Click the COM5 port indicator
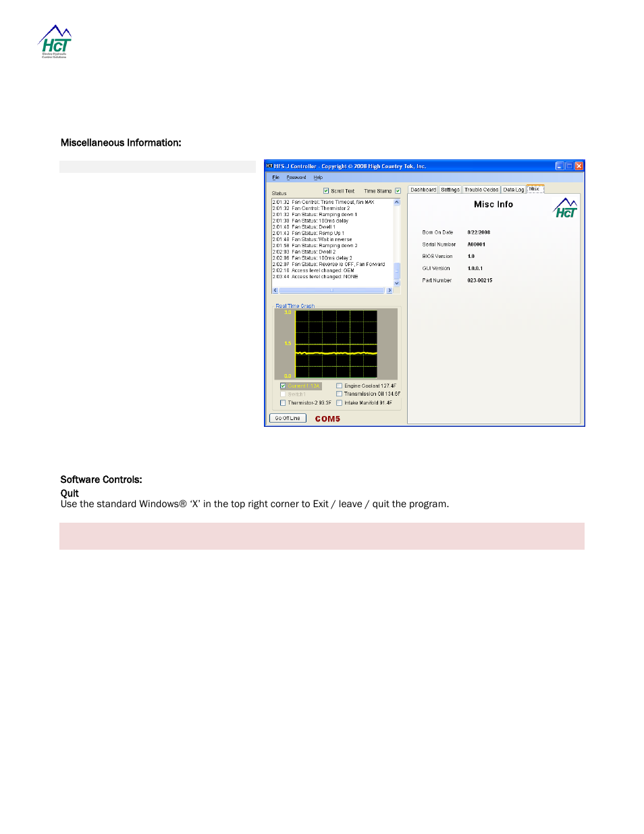The height and width of the screenshot is (834, 644). click(x=327, y=419)
